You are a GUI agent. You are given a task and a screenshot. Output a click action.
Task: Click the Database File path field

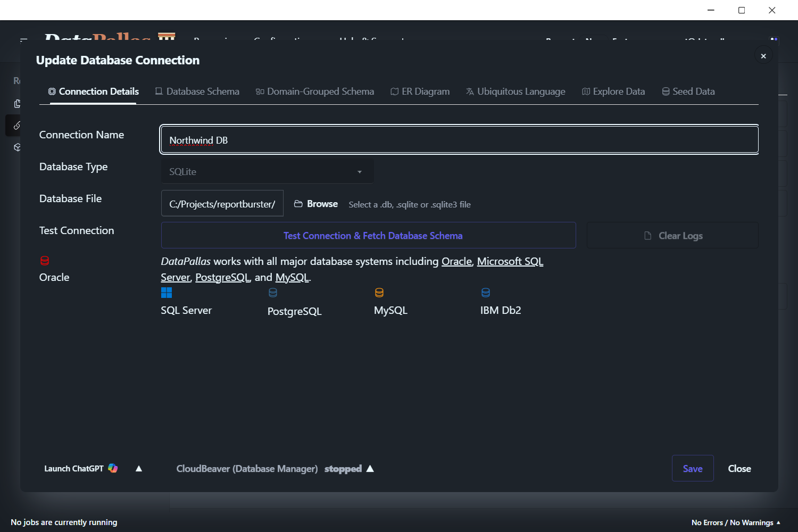[222, 204]
